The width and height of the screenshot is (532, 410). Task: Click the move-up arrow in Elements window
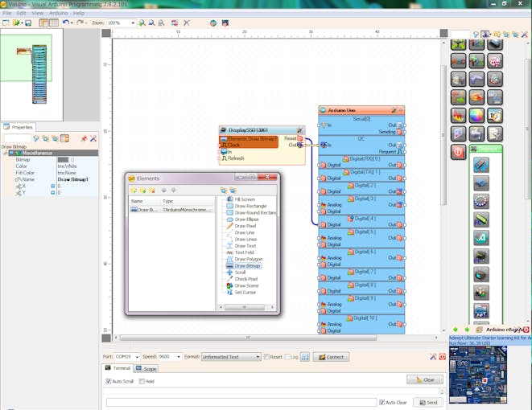pyautogui.click(x=164, y=190)
